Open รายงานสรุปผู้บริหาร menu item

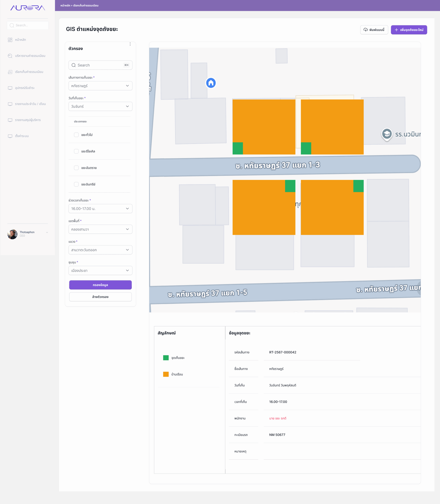coord(28,120)
